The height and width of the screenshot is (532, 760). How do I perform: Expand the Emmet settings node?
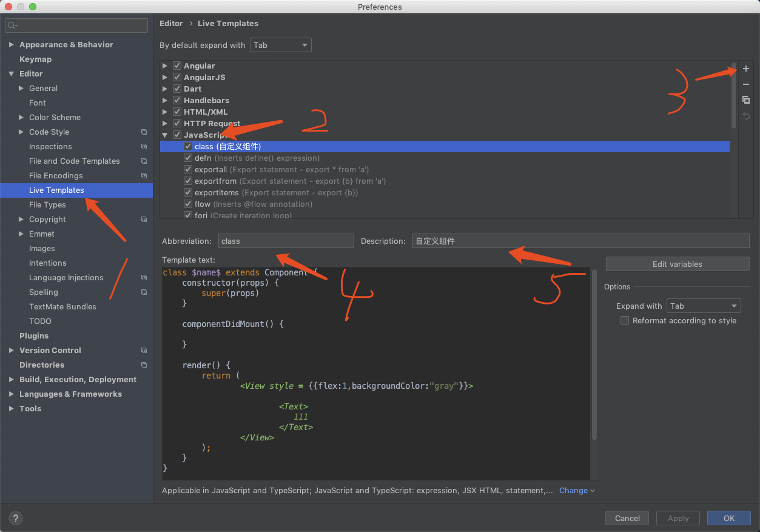tap(21, 234)
